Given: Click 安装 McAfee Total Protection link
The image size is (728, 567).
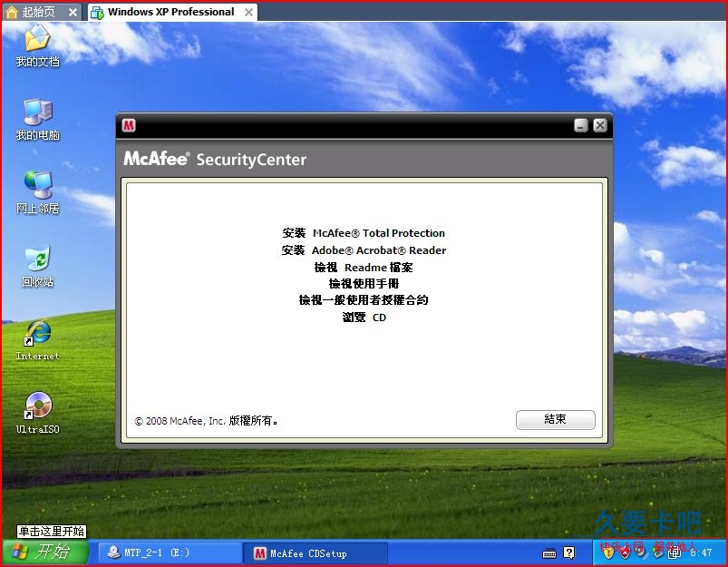Looking at the screenshot, I should tap(364, 233).
